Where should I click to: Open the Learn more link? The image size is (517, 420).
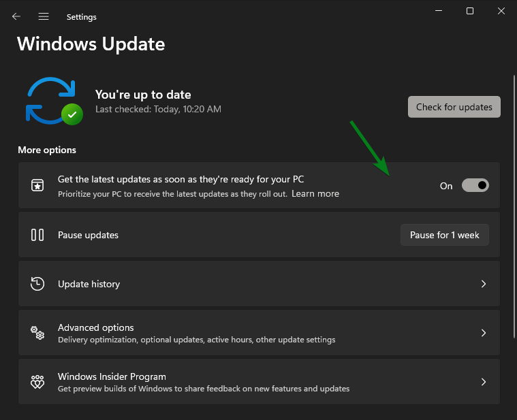[x=315, y=194]
